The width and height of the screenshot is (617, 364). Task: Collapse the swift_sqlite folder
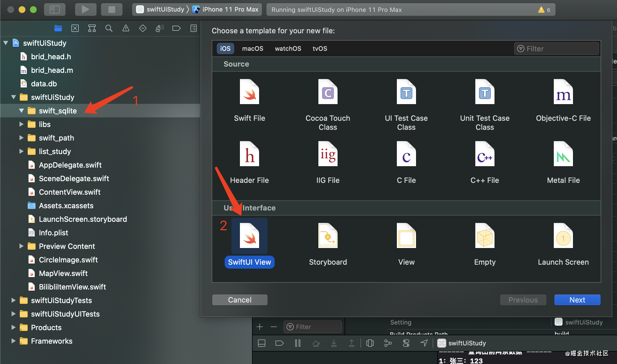tap(21, 111)
